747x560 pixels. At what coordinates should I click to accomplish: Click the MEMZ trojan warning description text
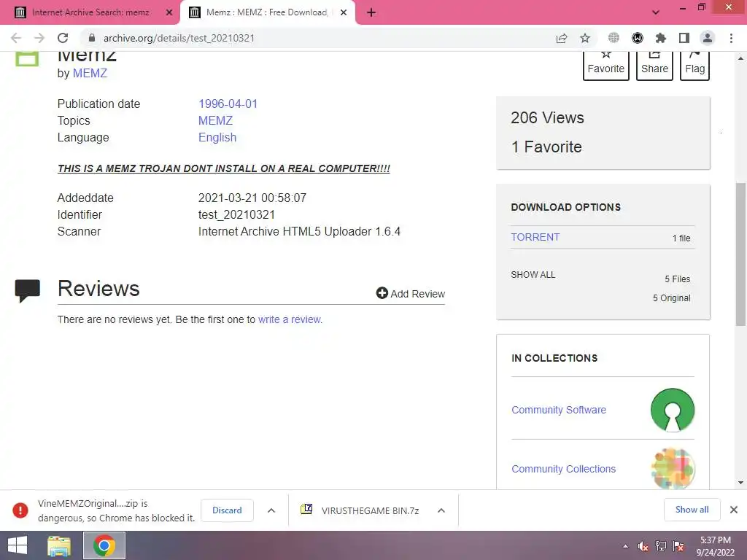(223, 168)
